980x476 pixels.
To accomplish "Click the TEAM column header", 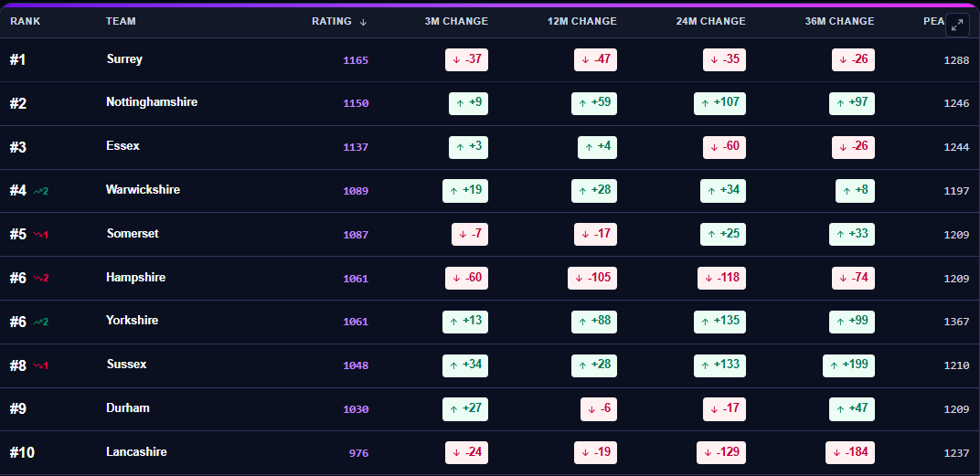I will [121, 21].
